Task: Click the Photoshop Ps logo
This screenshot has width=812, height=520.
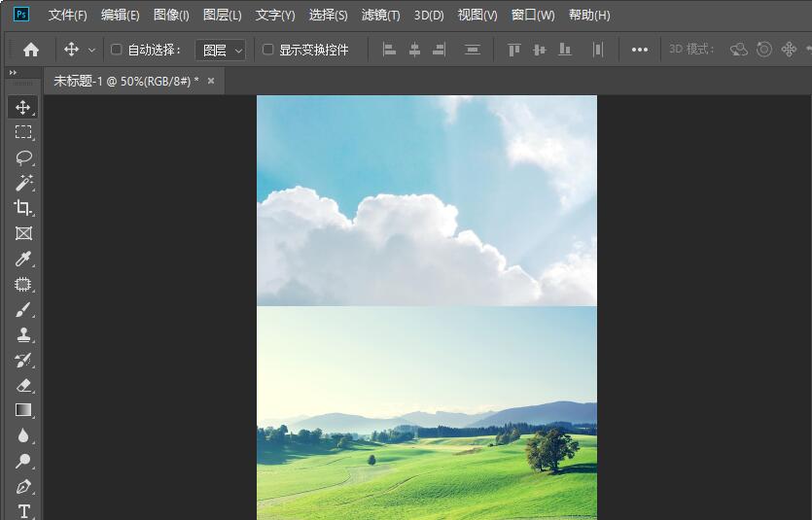Action: pyautogui.click(x=21, y=14)
